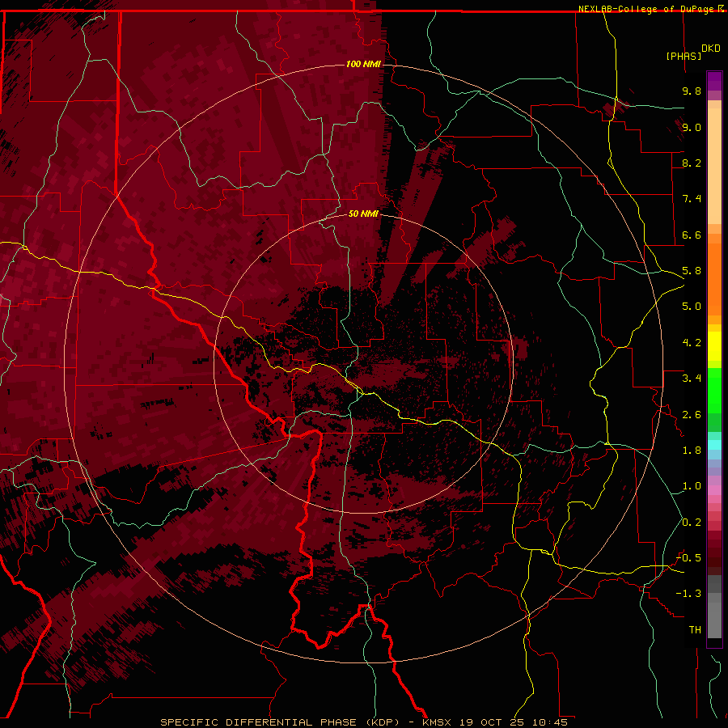Click the 50 NMI range ring label
This screenshot has width=728, height=728.
tap(363, 214)
